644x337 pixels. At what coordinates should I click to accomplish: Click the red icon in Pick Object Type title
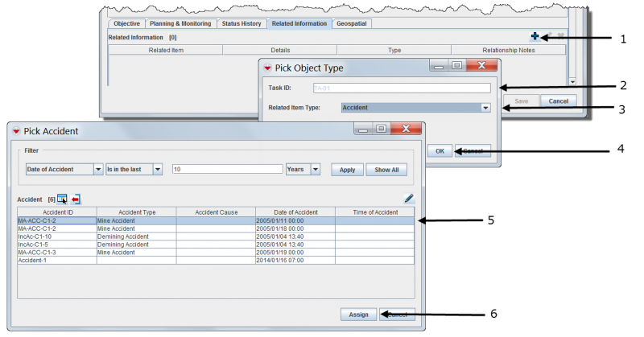coord(267,68)
